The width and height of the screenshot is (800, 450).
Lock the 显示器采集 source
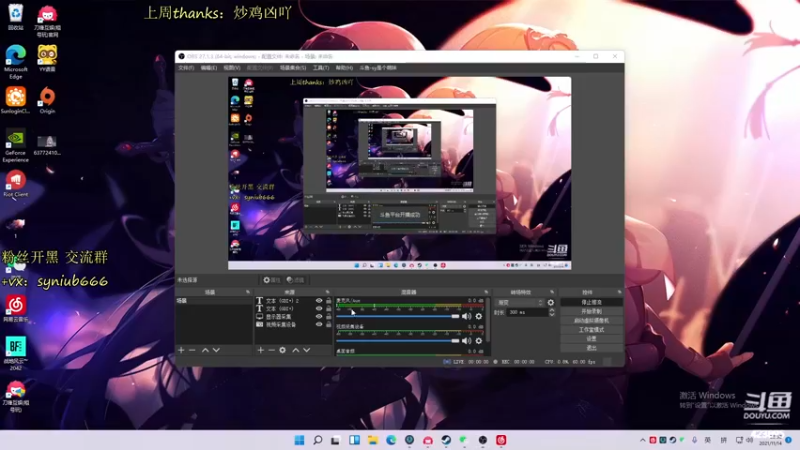(x=329, y=317)
